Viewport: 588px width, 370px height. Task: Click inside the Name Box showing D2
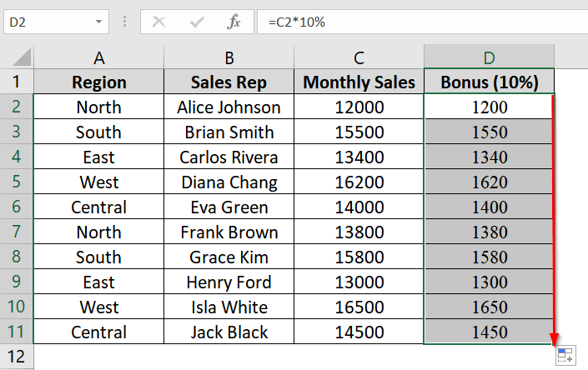(46, 22)
